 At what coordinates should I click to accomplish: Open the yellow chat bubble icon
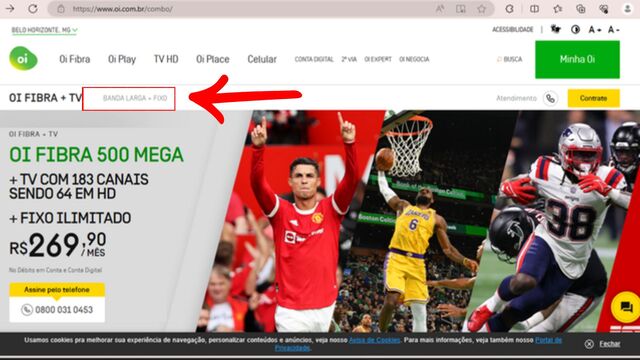click(x=625, y=307)
